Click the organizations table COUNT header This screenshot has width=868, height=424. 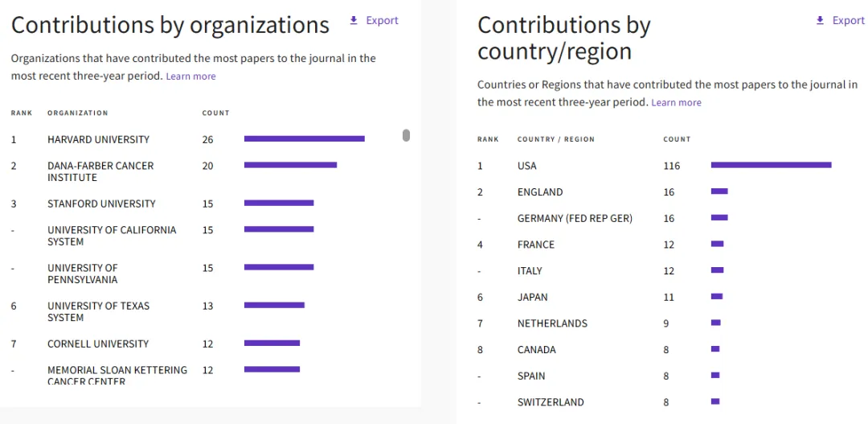(216, 113)
